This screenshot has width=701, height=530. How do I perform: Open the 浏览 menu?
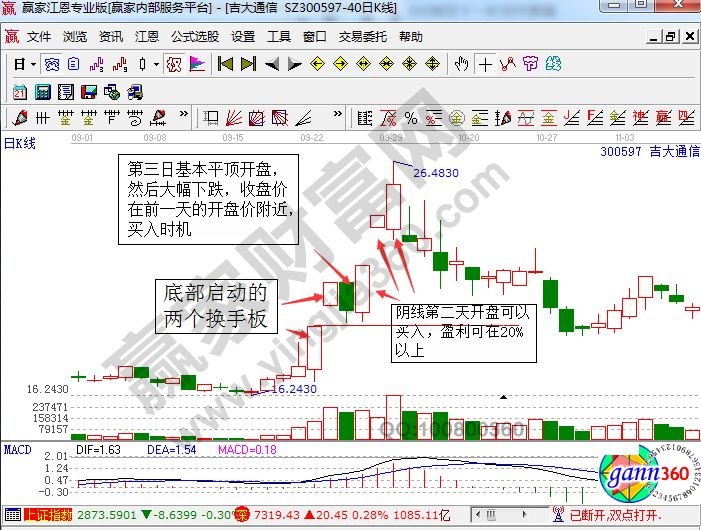coord(75,37)
